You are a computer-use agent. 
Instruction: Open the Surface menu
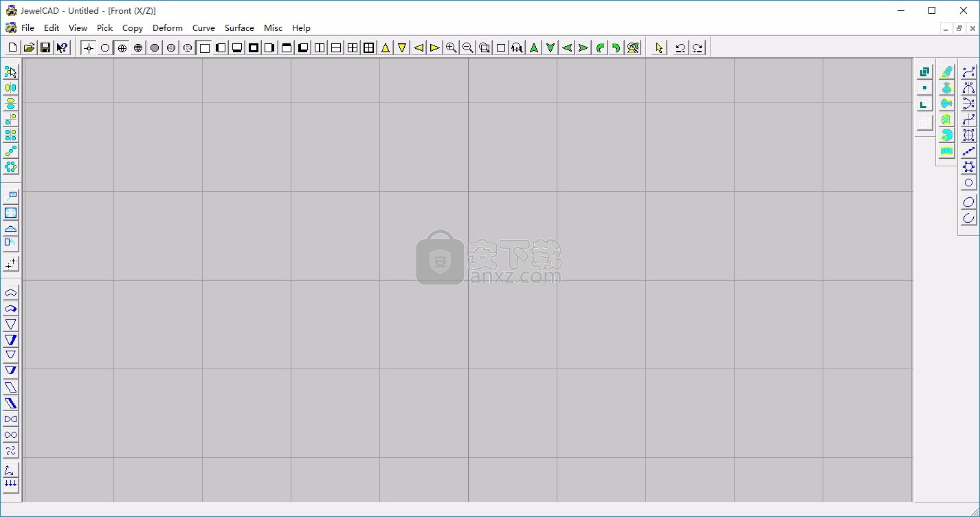(x=239, y=28)
